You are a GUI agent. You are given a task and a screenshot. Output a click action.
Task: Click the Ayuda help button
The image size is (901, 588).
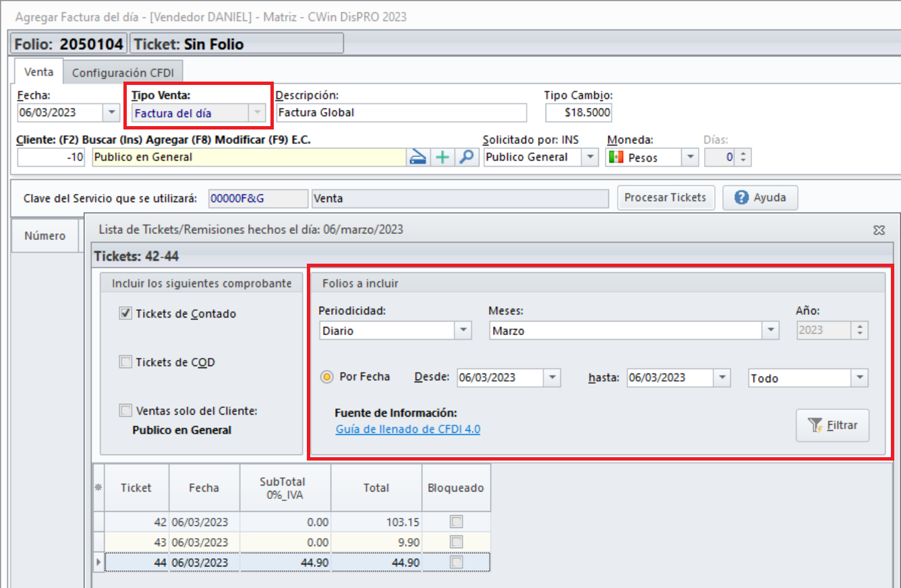[759, 198]
